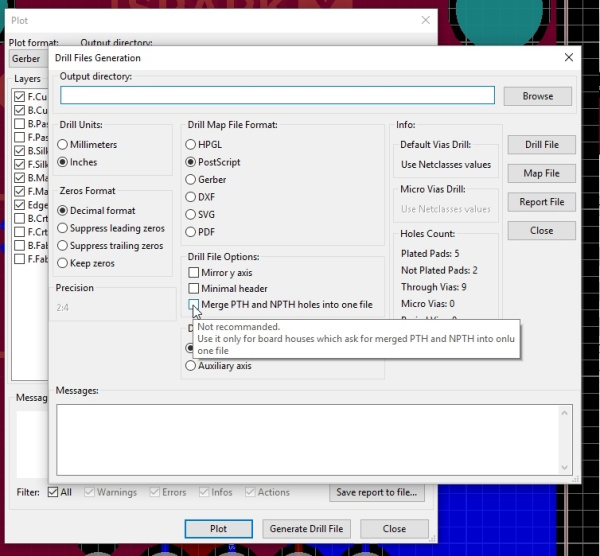Image resolution: width=600 pixels, height=556 pixels.
Task: Choose Suppress leading zeros option
Action: coord(111,228)
